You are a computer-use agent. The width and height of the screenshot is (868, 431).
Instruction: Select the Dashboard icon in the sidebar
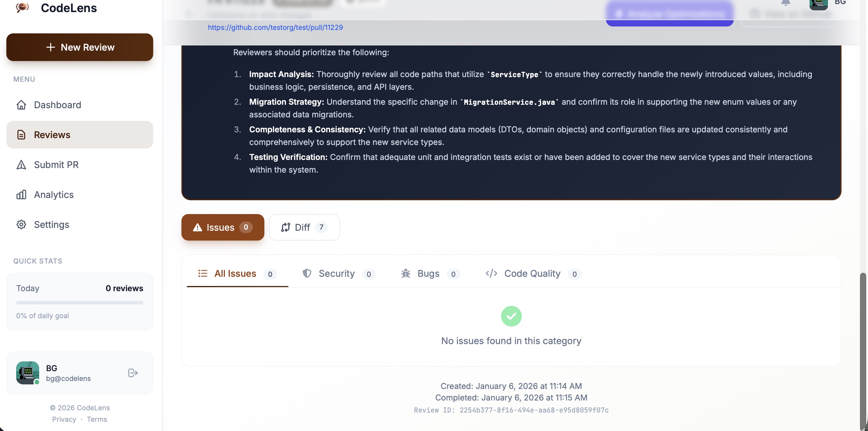21,105
